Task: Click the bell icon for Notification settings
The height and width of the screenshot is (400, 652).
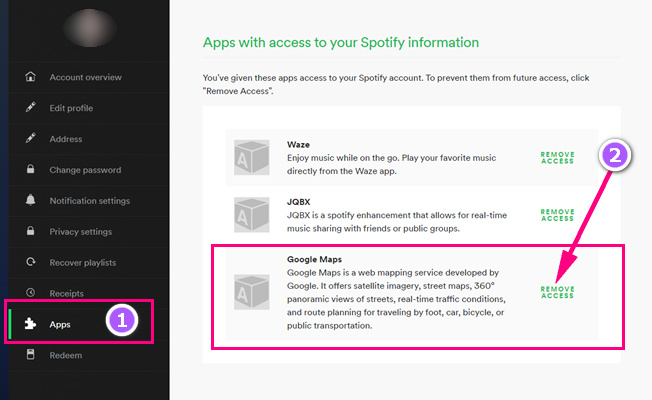Action: [30, 201]
